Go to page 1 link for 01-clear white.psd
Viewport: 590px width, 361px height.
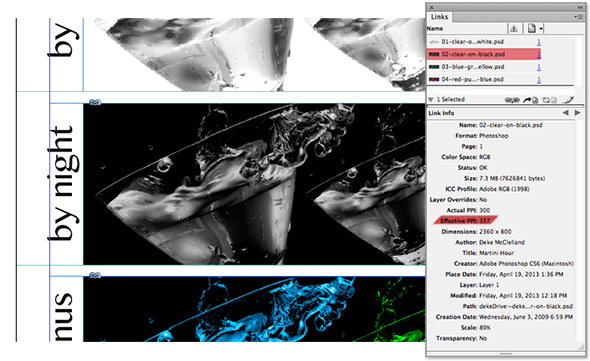(x=539, y=42)
